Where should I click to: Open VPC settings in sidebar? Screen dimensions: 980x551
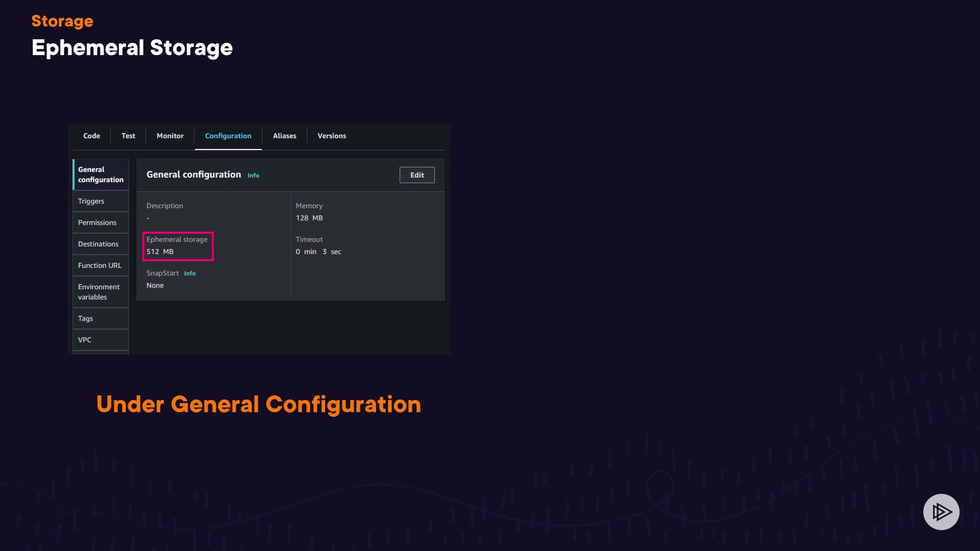point(85,340)
